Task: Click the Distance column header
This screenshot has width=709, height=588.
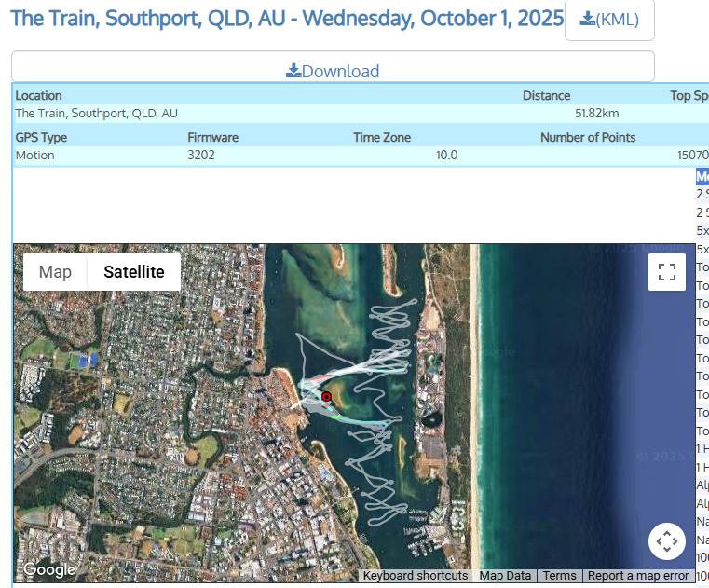Action: 546,95
